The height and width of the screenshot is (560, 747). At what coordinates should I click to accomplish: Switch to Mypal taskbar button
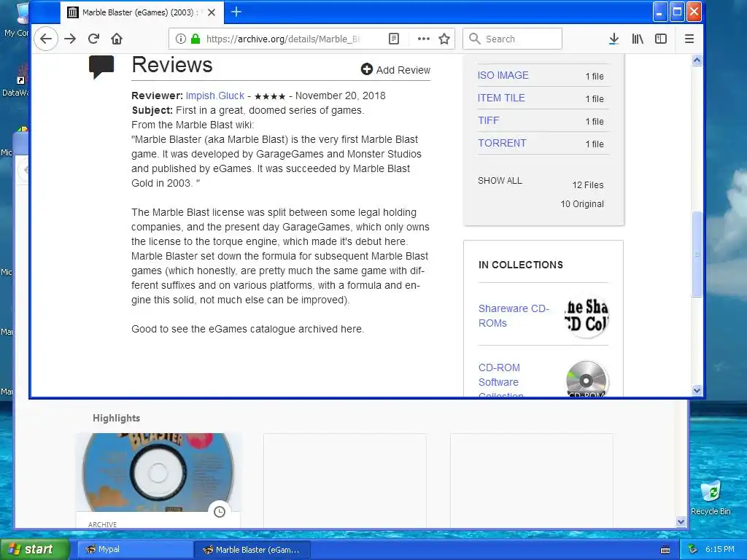135,549
